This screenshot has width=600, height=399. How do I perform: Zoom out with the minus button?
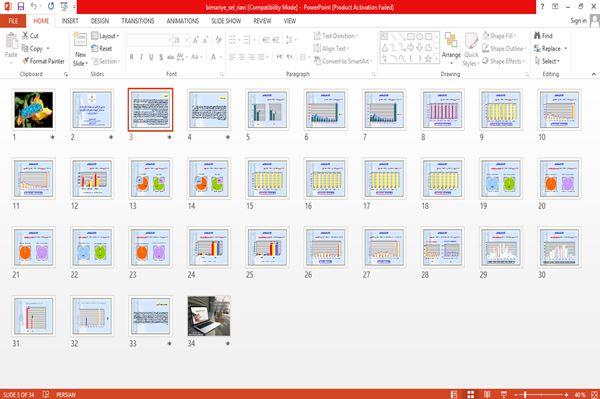point(516,394)
